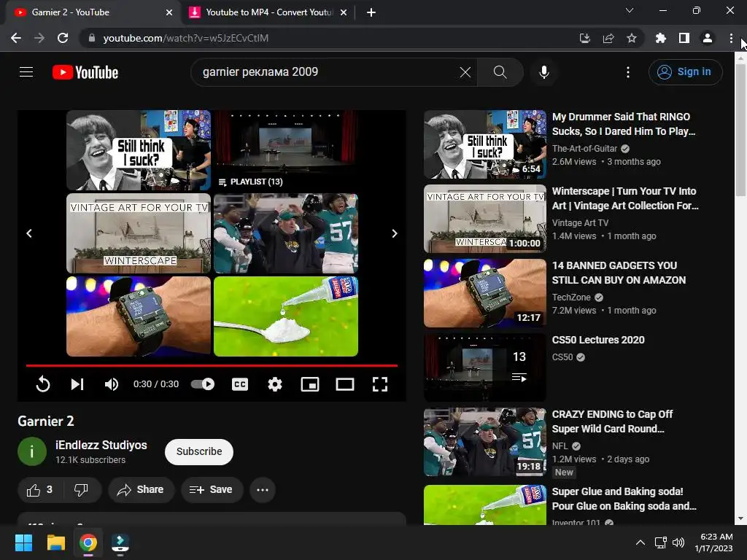This screenshot has height=560, width=747.
Task: View site info lock icon
Action: pyautogui.click(x=92, y=38)
